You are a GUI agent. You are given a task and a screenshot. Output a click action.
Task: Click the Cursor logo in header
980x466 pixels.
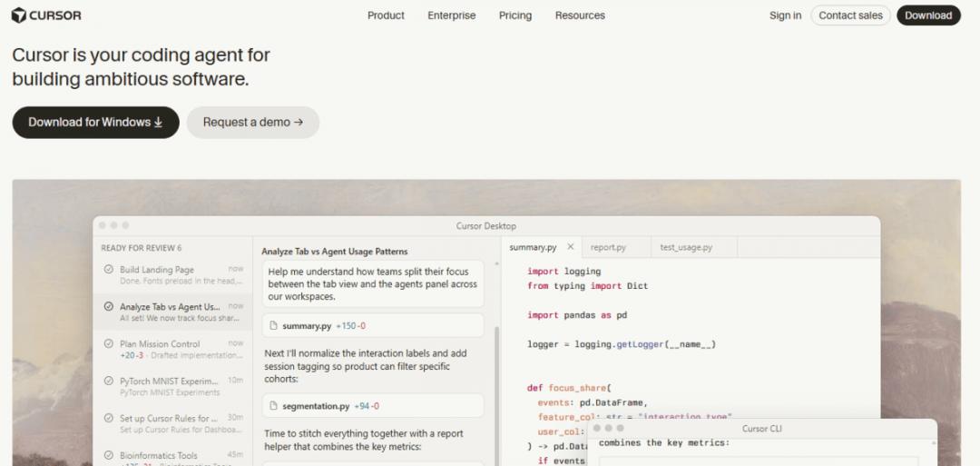tap(46, 15)
